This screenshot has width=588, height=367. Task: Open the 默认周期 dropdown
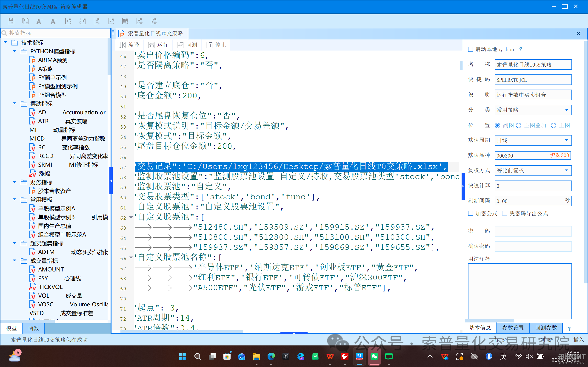[566, 140]
